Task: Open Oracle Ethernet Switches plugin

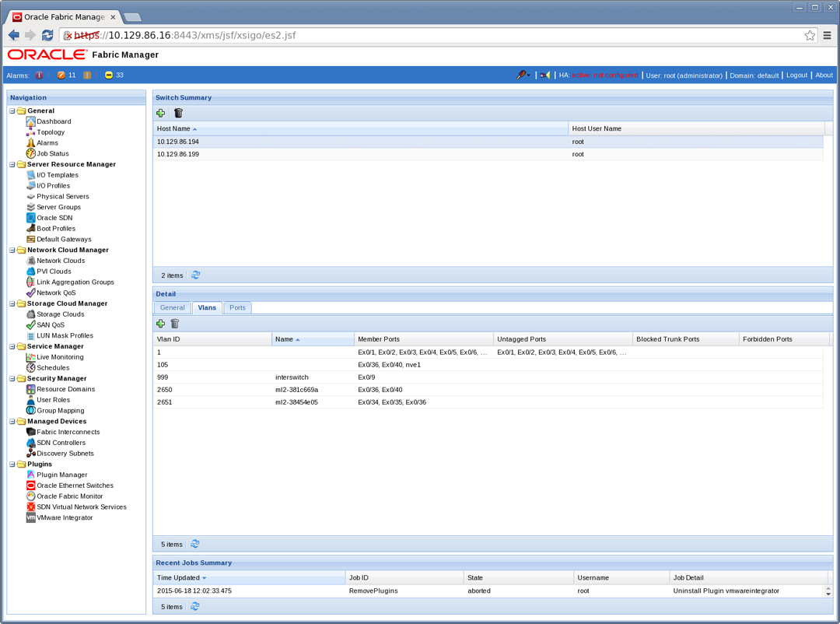Action: tap(75, 486)
